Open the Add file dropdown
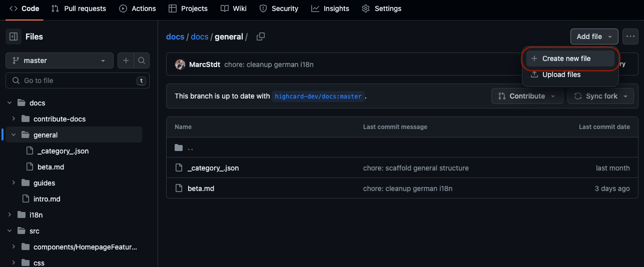Screen dimensions: 644x267 [594, 36]
